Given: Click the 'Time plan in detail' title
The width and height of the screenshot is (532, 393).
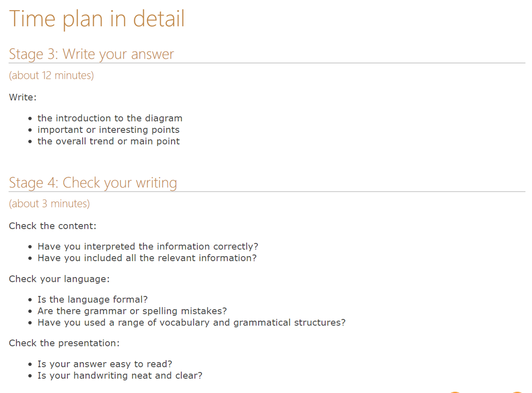Looking at the screenshot, I should [97, 19].
